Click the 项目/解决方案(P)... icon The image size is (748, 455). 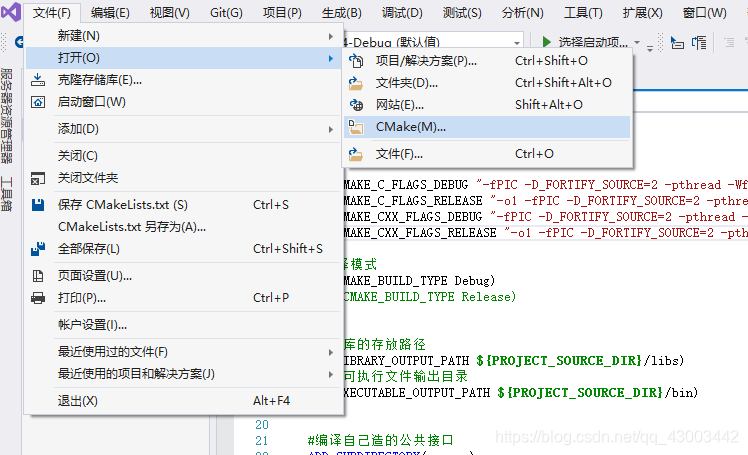point(356,61)
